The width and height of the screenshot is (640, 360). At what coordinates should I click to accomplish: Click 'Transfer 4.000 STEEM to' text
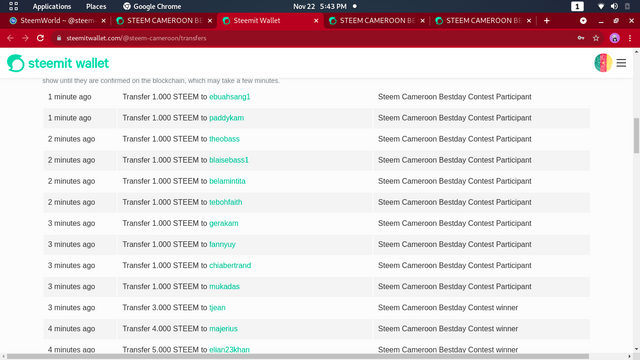(x=165, y=329)
